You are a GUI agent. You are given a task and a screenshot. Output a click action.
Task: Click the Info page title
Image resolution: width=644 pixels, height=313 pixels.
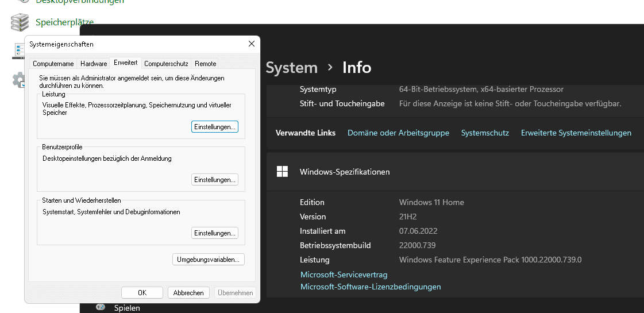pos(357,67)
